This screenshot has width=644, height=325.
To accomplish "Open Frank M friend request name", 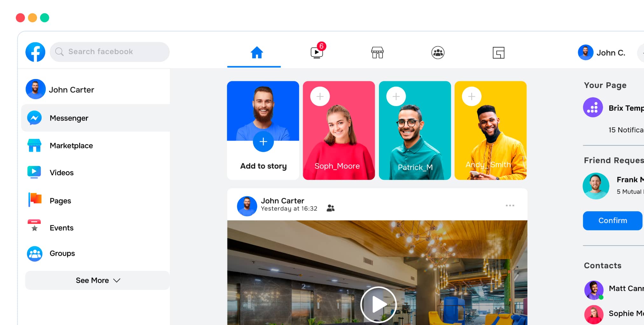I will (x=630, y=180).
